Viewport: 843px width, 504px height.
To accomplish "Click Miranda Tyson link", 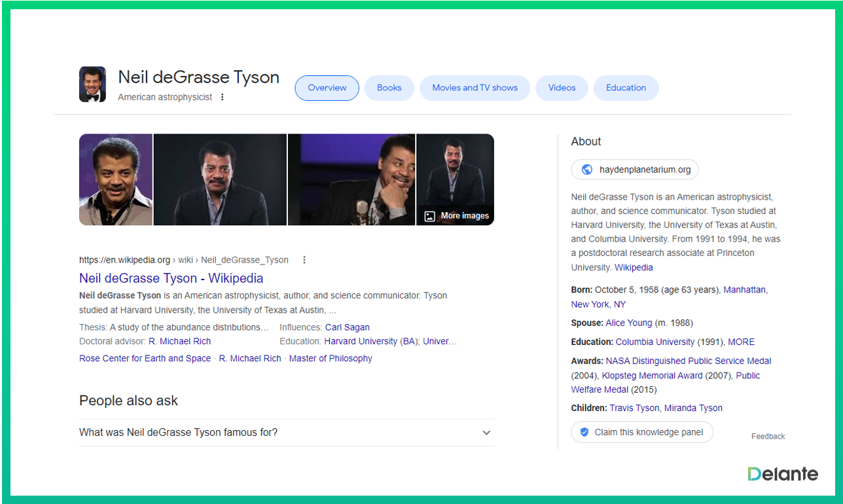I will tap(693, 408).
